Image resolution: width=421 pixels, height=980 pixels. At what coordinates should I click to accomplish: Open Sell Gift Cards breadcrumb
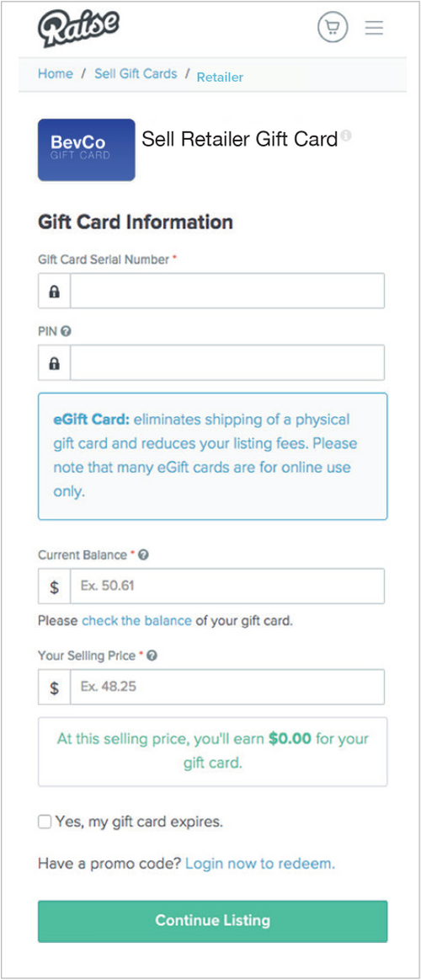[136, 74]
